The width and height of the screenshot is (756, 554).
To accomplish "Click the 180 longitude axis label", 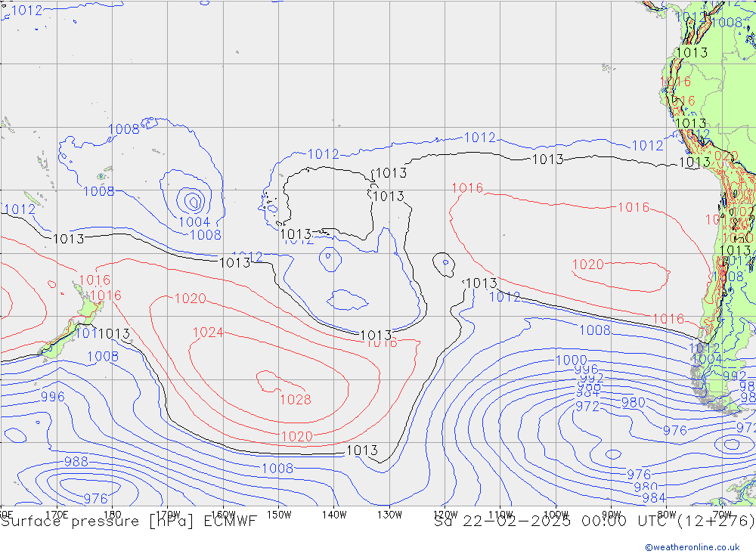I will [113, 515].
